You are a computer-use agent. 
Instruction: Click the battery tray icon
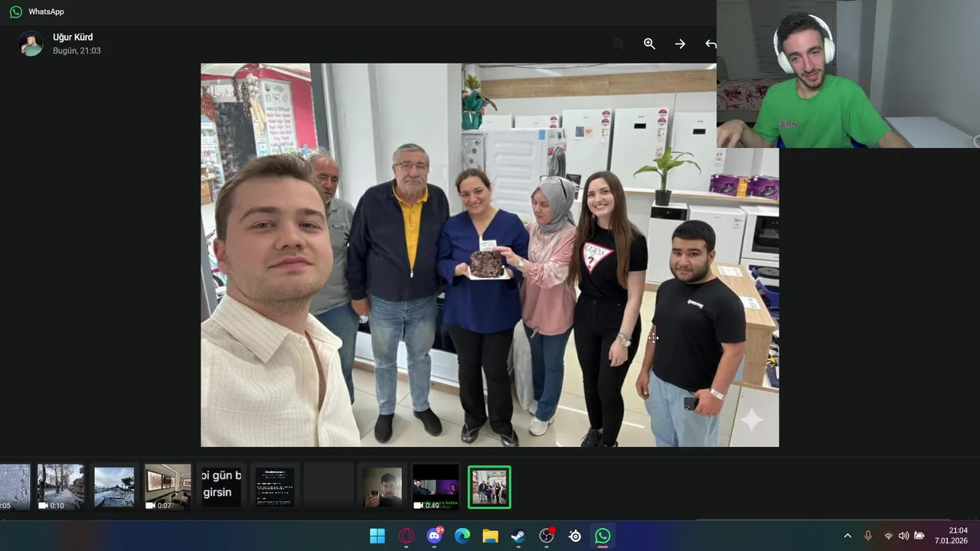point(920,536)
